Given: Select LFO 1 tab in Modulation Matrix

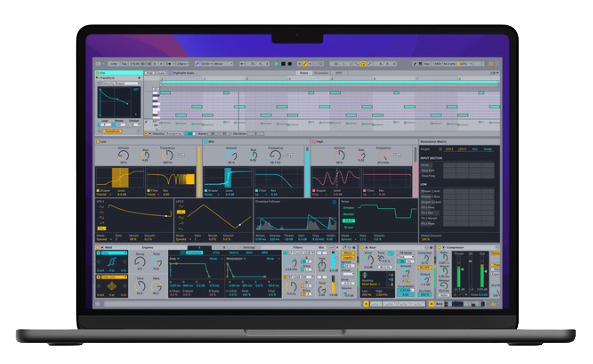Looking at the screenshot, I should pyautogui.click(x=449, y=149).
